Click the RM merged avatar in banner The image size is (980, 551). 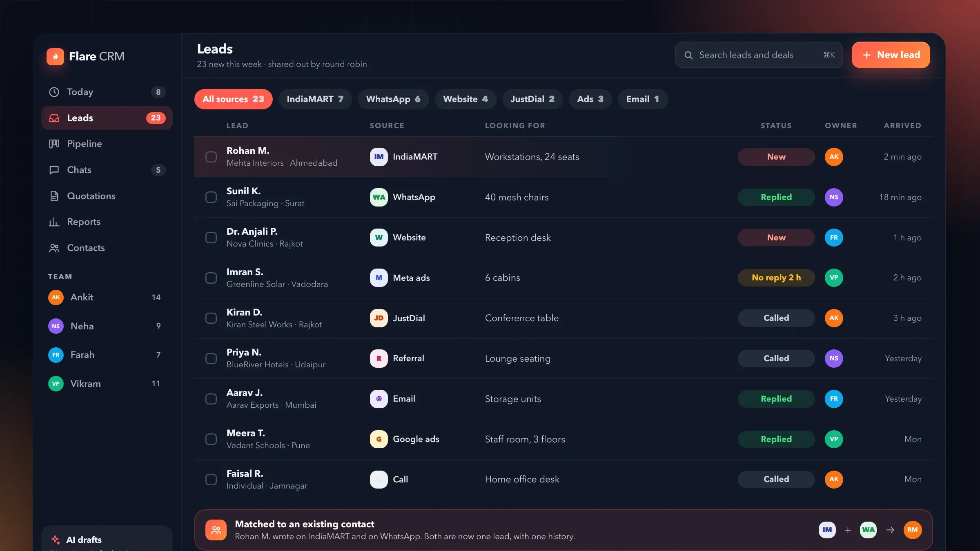pos(913,530)
